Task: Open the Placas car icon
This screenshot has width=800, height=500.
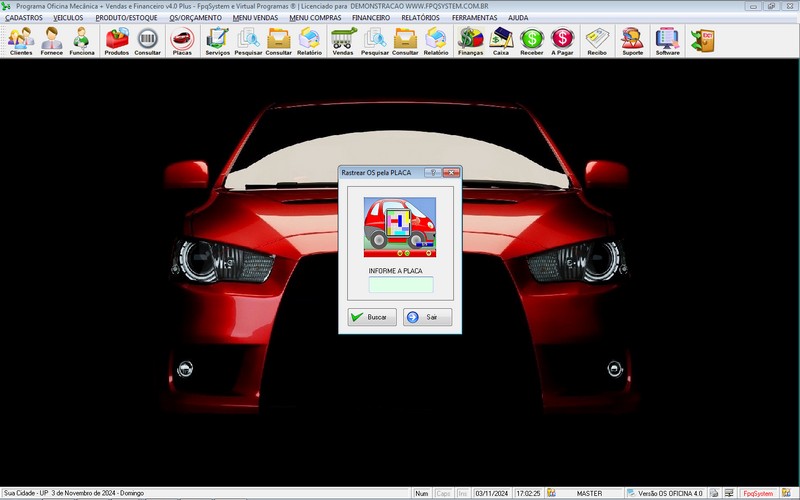Action: coord(182,41)
